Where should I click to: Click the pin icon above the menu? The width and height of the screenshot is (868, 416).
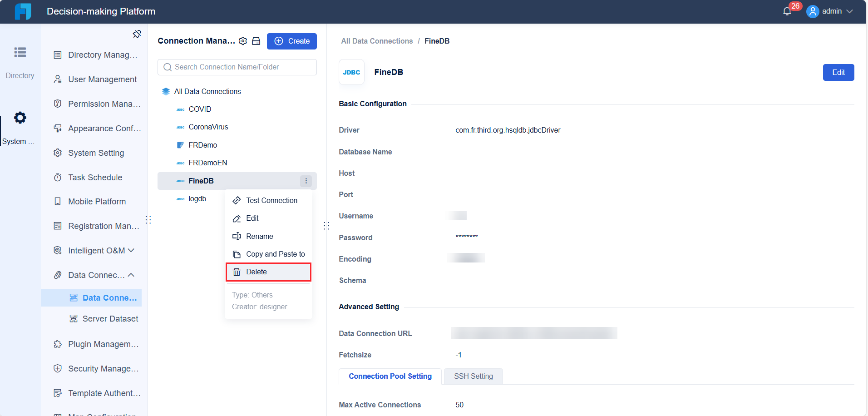[137, 34]
